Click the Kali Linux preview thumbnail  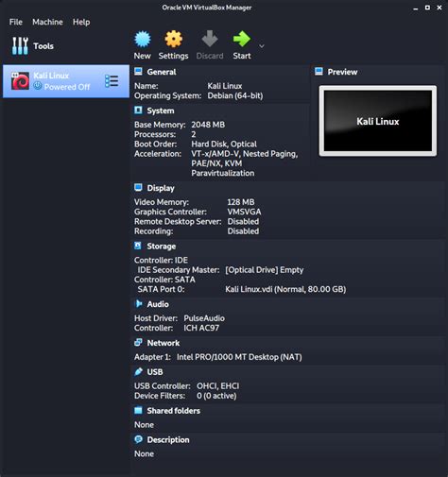pyautogui.click(x=378, y=121)
